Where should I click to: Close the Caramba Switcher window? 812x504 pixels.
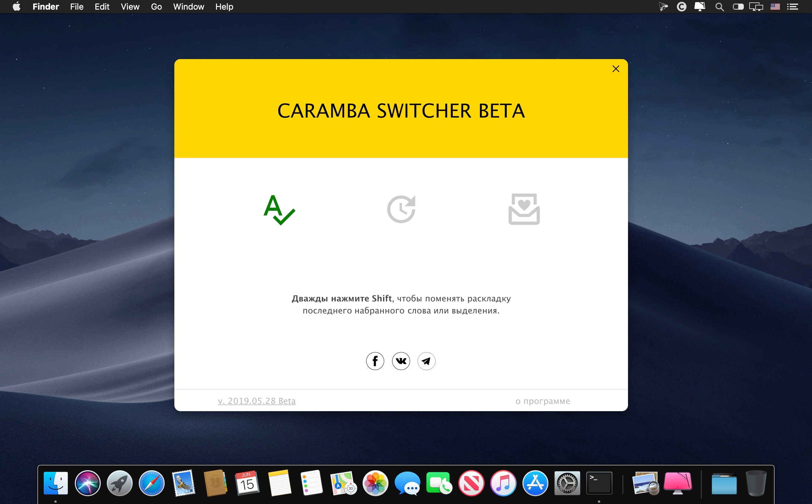coord(616,69)
